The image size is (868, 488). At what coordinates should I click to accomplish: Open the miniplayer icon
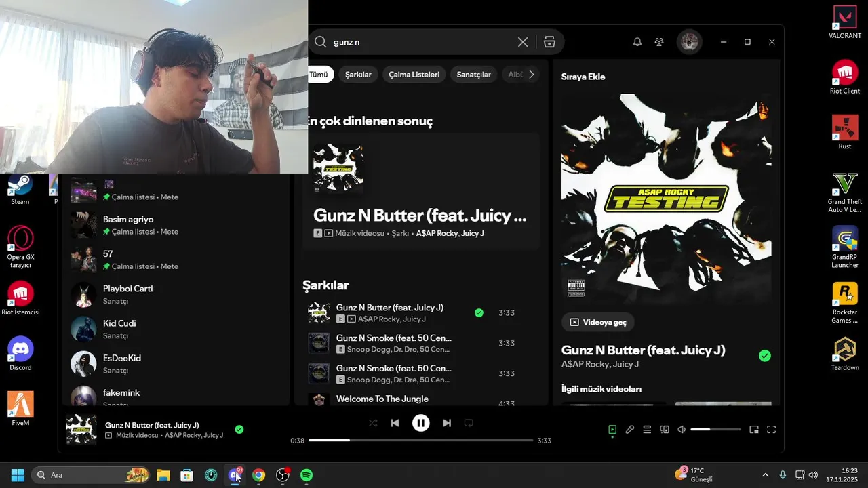(754, 430)
